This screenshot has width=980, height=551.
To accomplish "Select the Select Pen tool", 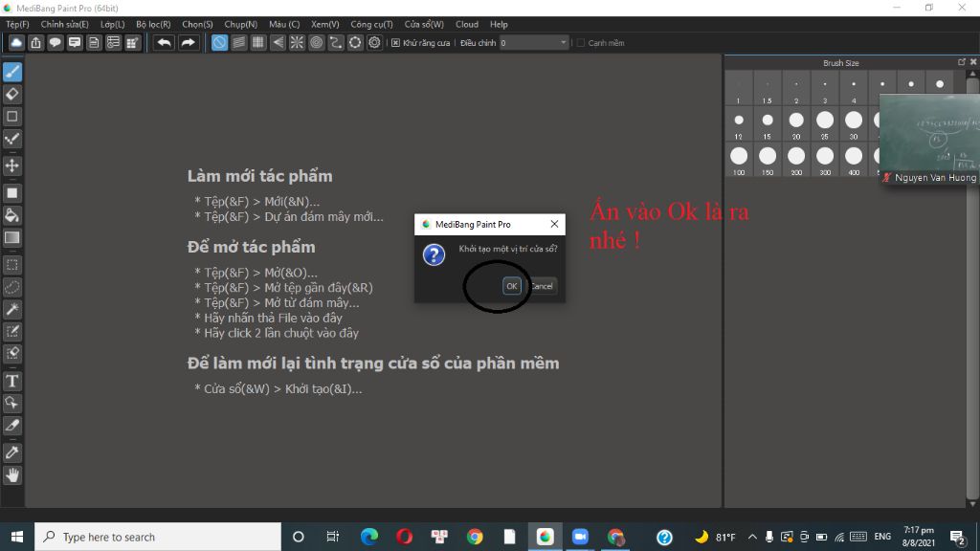I will (x=11, y=331).
